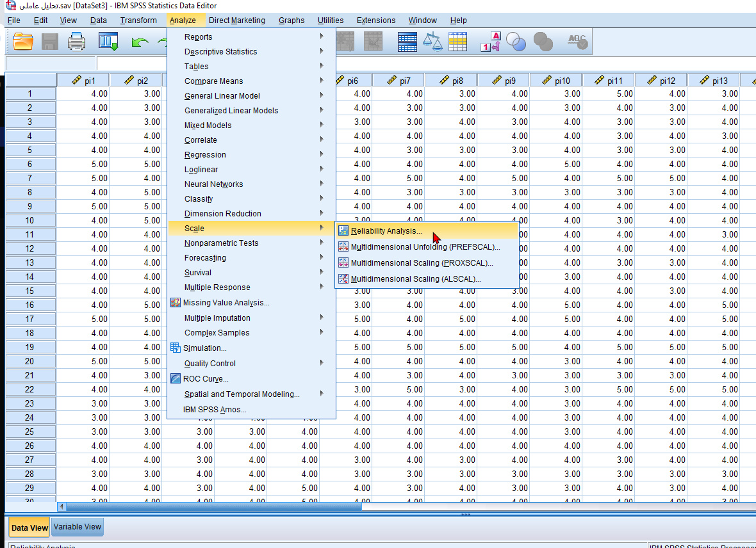Choose Multidimensional Scaling (PROXSCAL) option
756x548 pixels.
click(422, 263)
